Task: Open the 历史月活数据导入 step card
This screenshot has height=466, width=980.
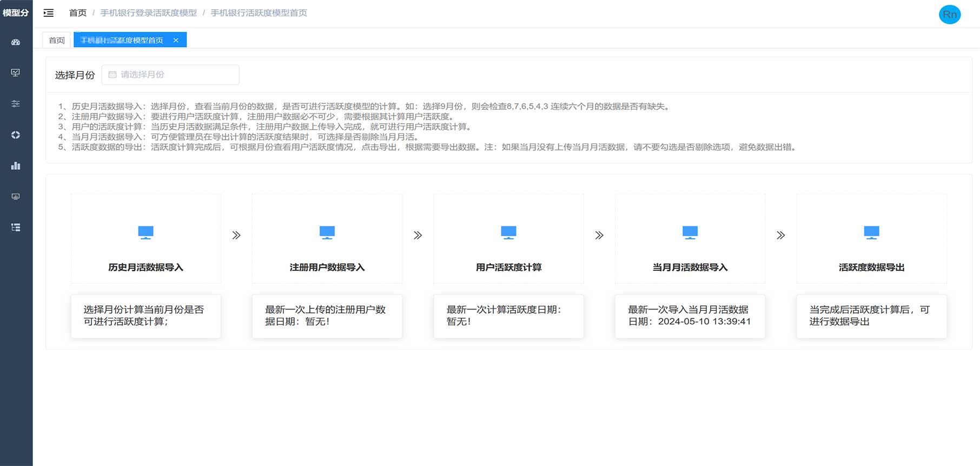Action: 145,239
